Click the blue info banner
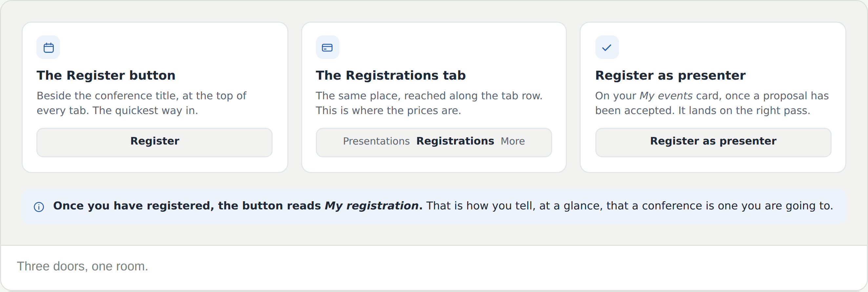868x292 pixels. (x=434, y=206)
